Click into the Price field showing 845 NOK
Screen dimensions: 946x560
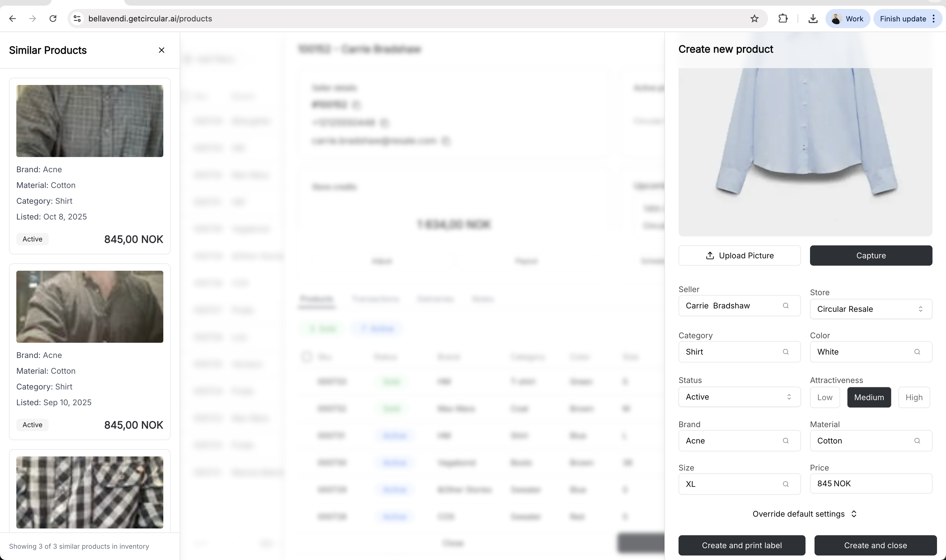coord(871,483)
